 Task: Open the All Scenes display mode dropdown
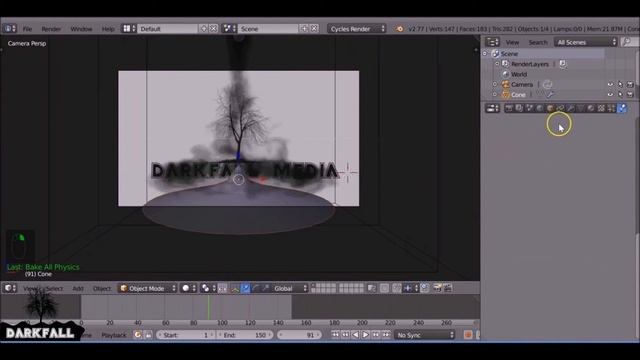click(585, 42)
